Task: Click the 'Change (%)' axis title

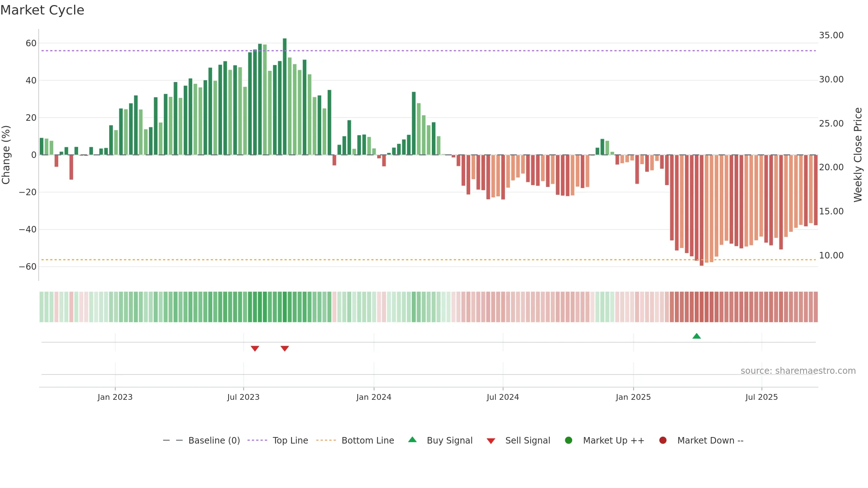Action: pos(6,155)
